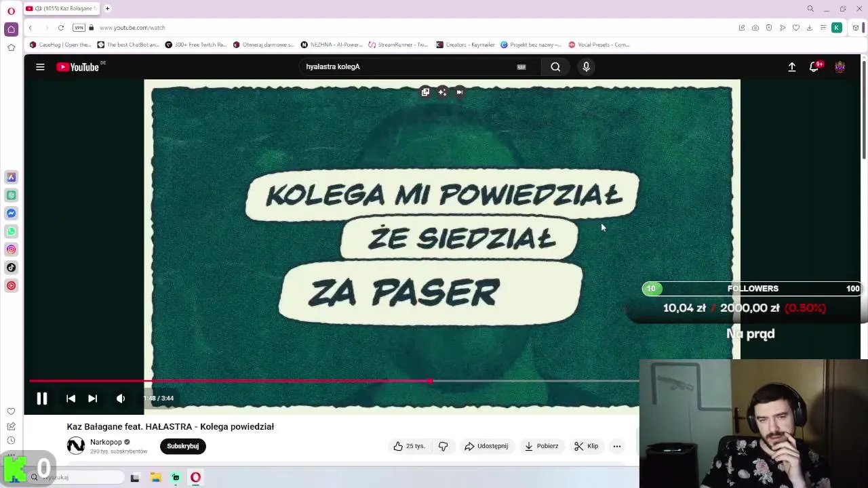Viewport: 868px width, 488px height.
Task: Open the Vocal Presets bookmark
Action: click(x=599, y=45)
